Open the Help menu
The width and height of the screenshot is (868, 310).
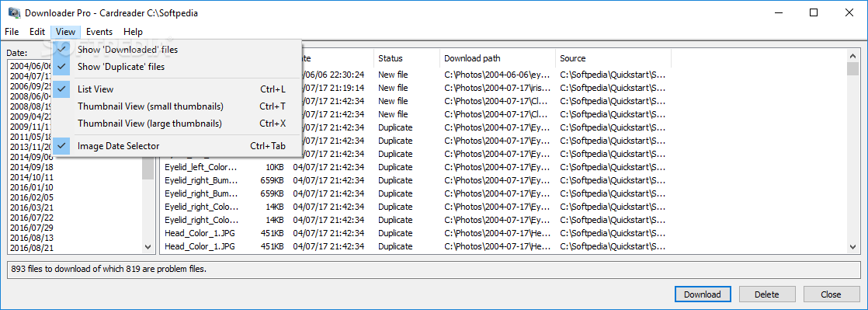[x=133, y=32]
